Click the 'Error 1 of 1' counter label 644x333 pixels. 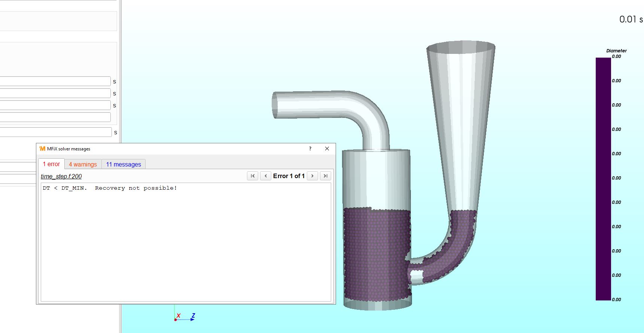point(289,176)
